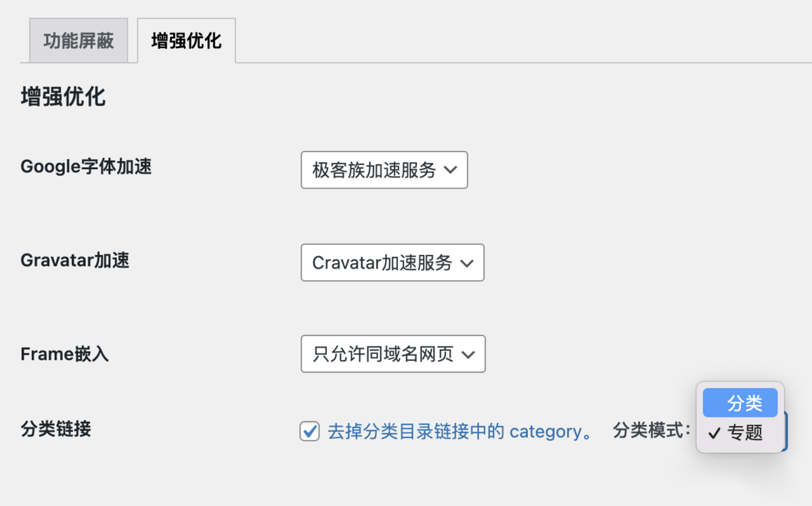
Task: Open the 极客族加速服务 dropdown
Action: [x=384, y=170]
